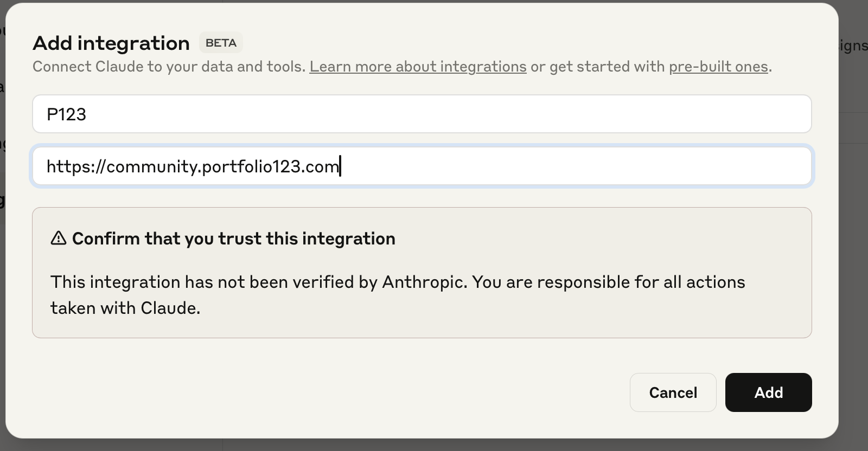Click the BETA badge
This screenshot has width=868, height=451.
pyautogui.click(x=221, y=43)
